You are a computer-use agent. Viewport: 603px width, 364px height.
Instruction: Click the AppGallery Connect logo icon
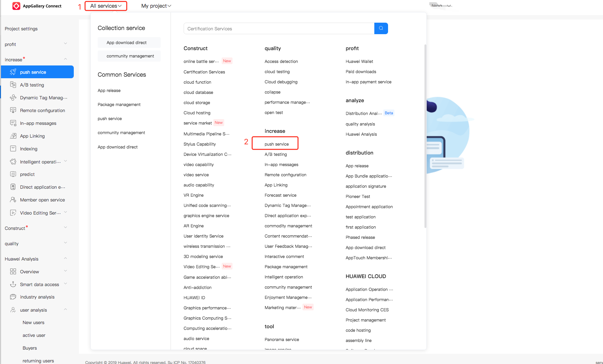tap(16, 6)
